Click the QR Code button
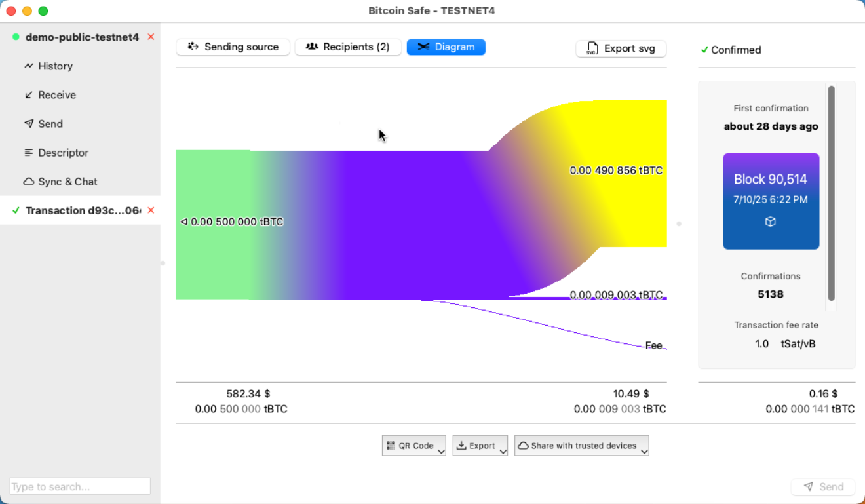 pyautogui.click(x=413, y=446)
